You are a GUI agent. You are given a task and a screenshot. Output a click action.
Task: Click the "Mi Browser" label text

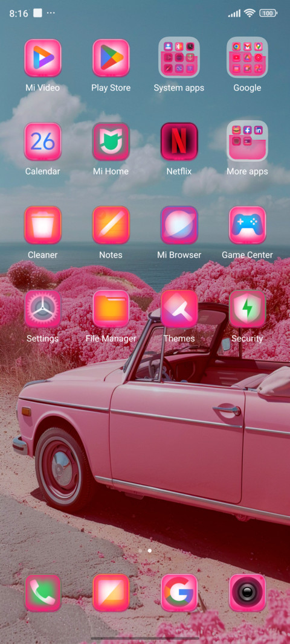tap(179, 255)
